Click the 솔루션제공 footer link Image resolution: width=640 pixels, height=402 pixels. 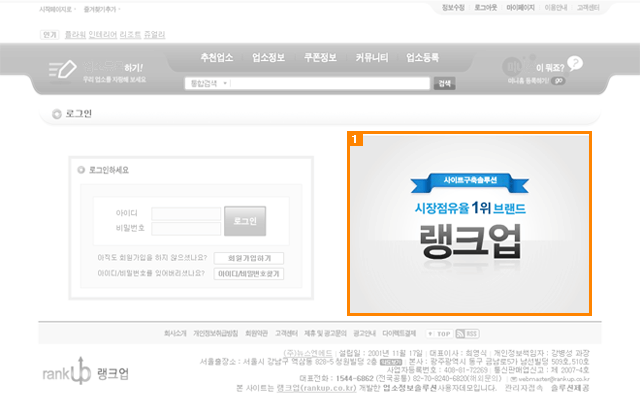point(570,388)
